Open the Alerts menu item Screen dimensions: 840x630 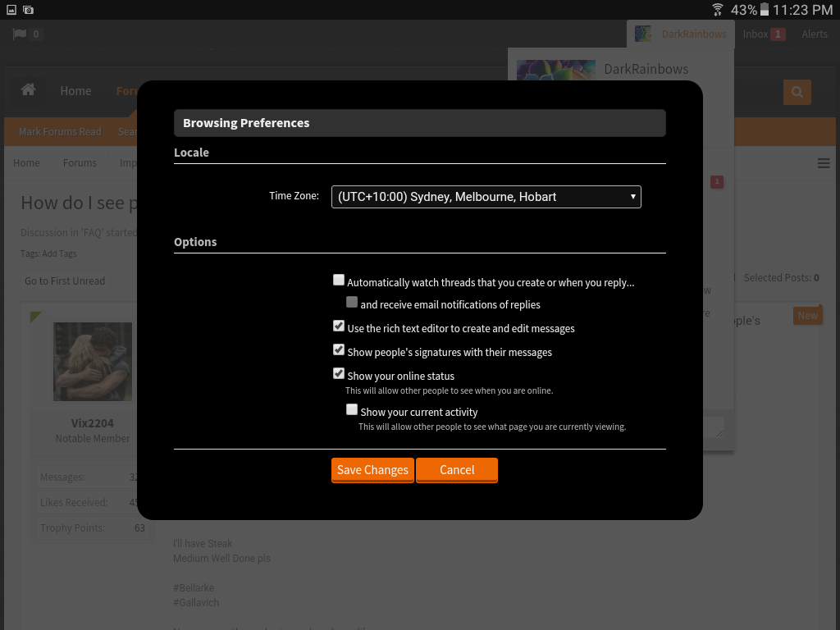tap(815, 34)
